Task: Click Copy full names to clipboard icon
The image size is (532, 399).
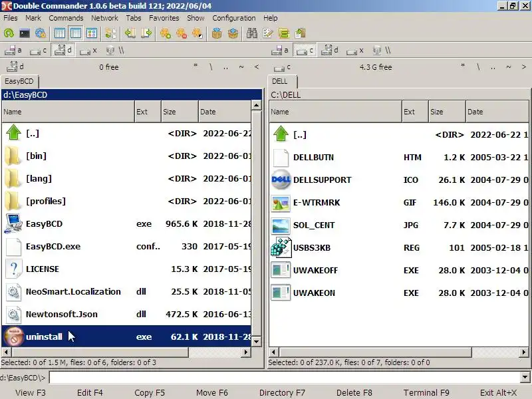Action: click(301, 33)
